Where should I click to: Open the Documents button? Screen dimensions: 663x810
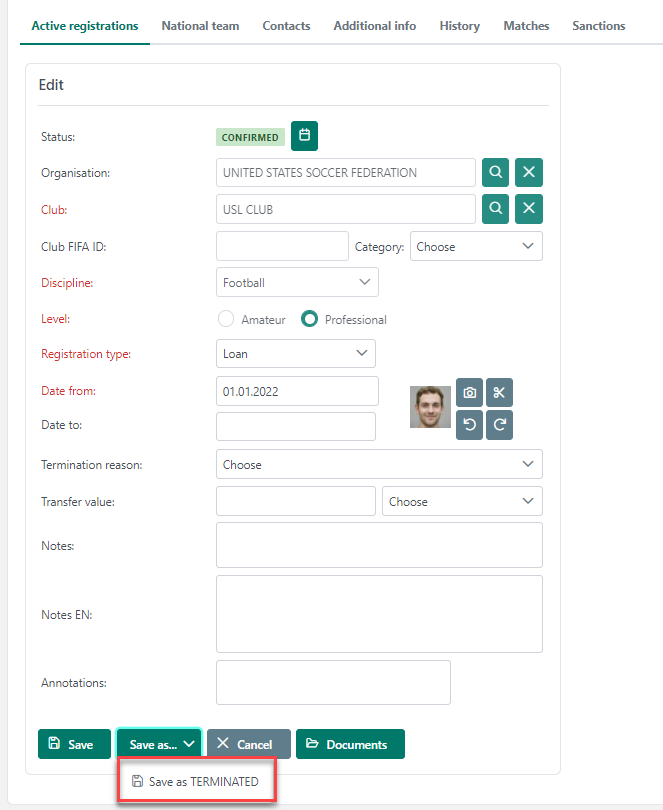pyautogui.click(x=350, y=745)
